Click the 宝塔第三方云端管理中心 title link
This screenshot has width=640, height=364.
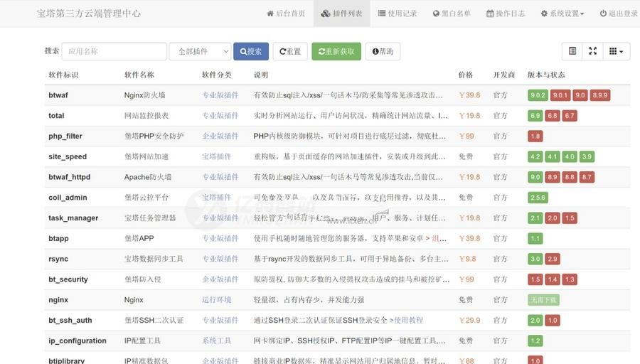(89, 14)
